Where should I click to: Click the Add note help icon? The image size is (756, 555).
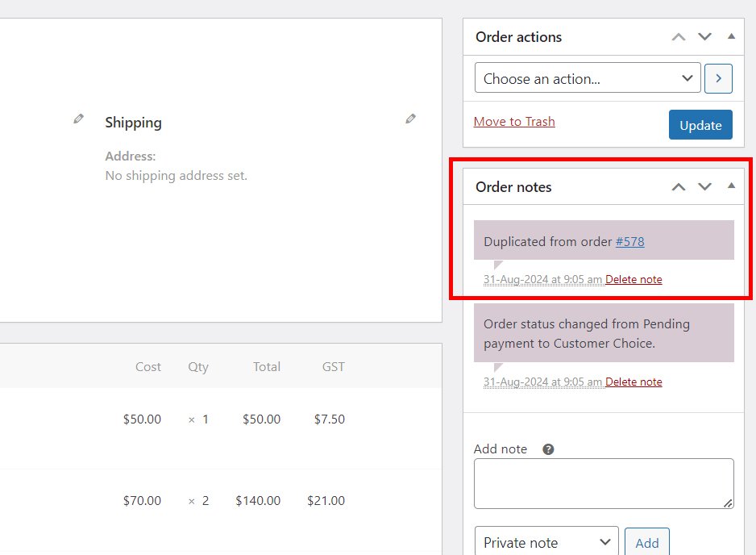click(x=548, y=449)
